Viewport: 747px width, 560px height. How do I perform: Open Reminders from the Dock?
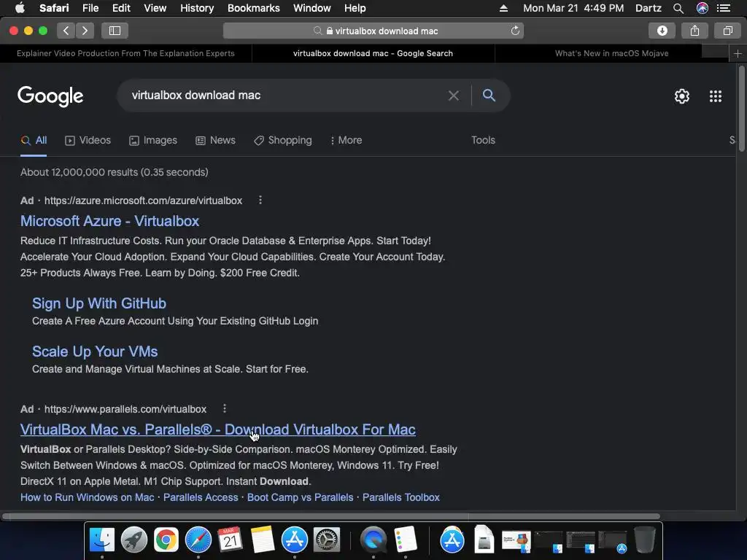[x=406, y=540]
